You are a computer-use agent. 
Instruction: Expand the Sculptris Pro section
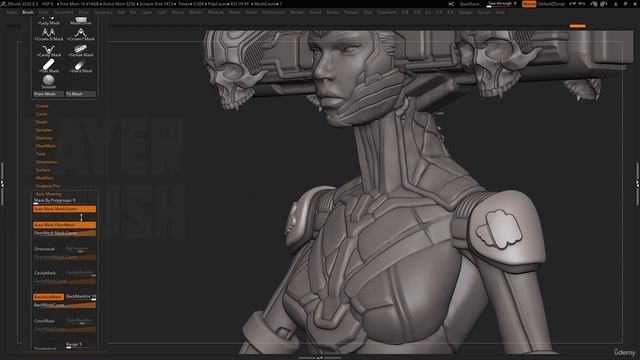[47, 186]
